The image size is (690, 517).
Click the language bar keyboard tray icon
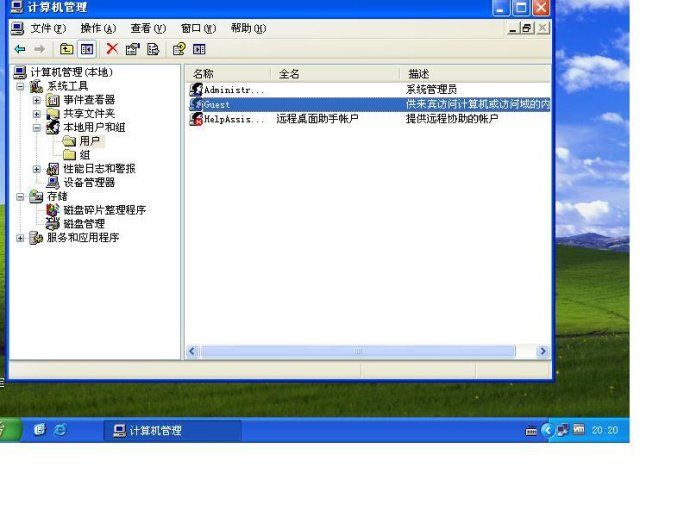click(x=531, y=431)
